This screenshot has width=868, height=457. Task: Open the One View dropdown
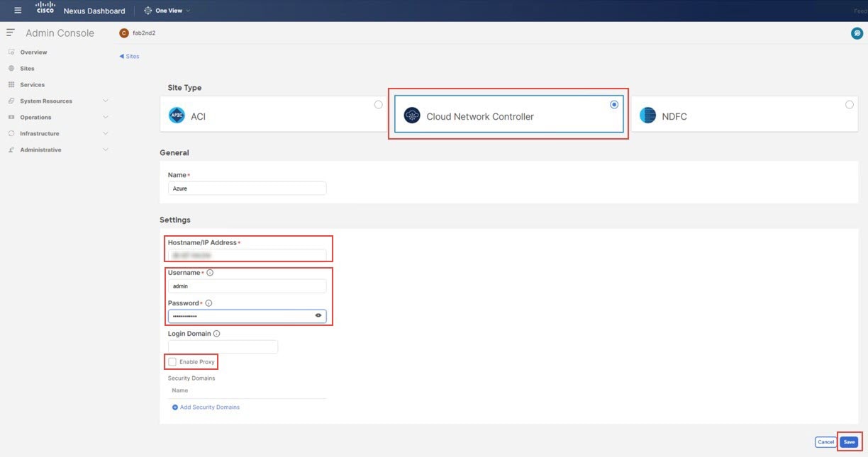coord(167,11)
